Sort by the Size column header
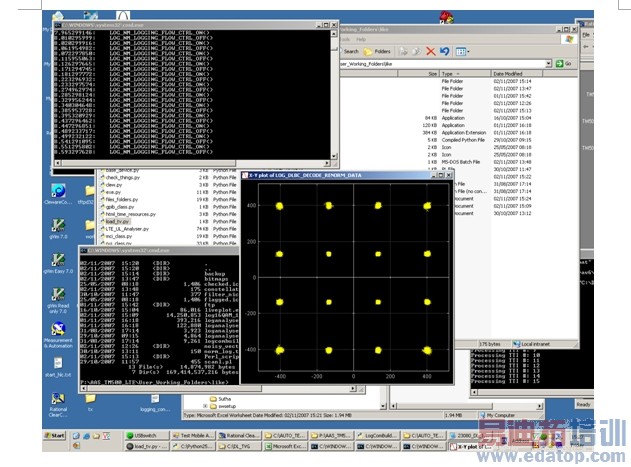The width and height of the screenshot is (631, 467). [x=418, y=74]
